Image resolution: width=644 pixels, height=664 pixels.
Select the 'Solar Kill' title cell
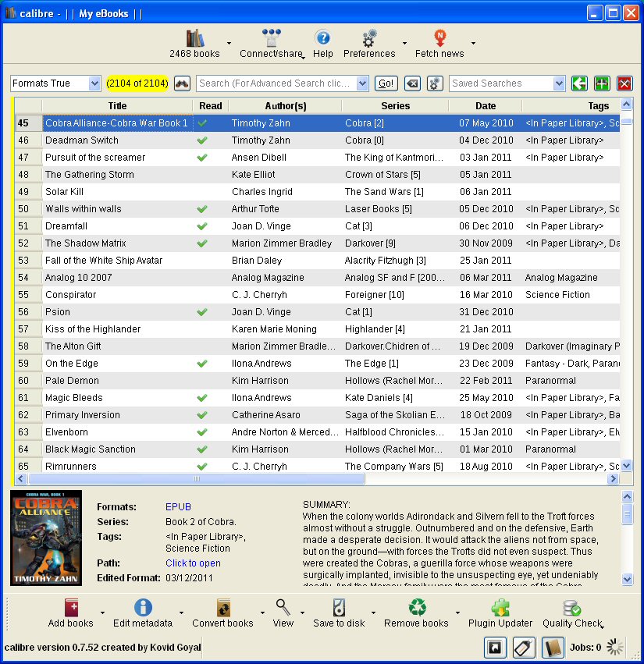tap(117, 192)
